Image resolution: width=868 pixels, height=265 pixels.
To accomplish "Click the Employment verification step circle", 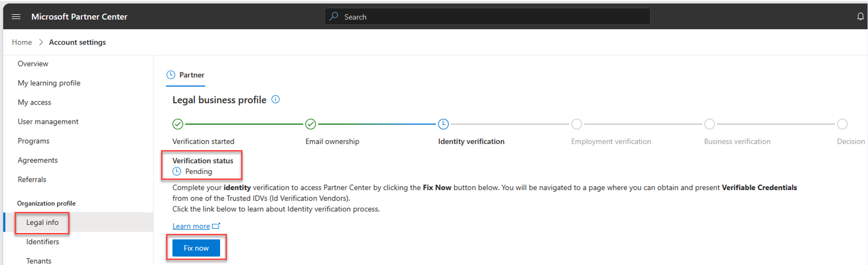I will [577, 124].
